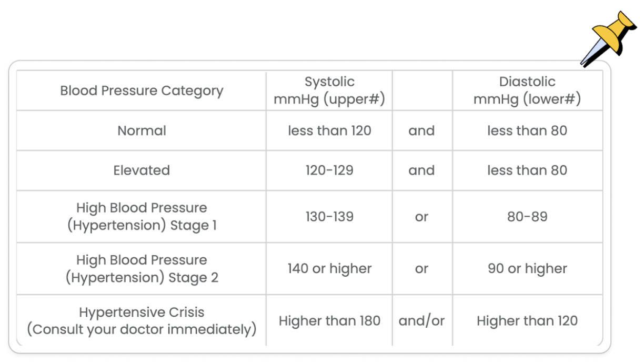Click the Blood Pressure Category header cell
The height and width of the screenshot is (363, 644).
tap(142, 90)
